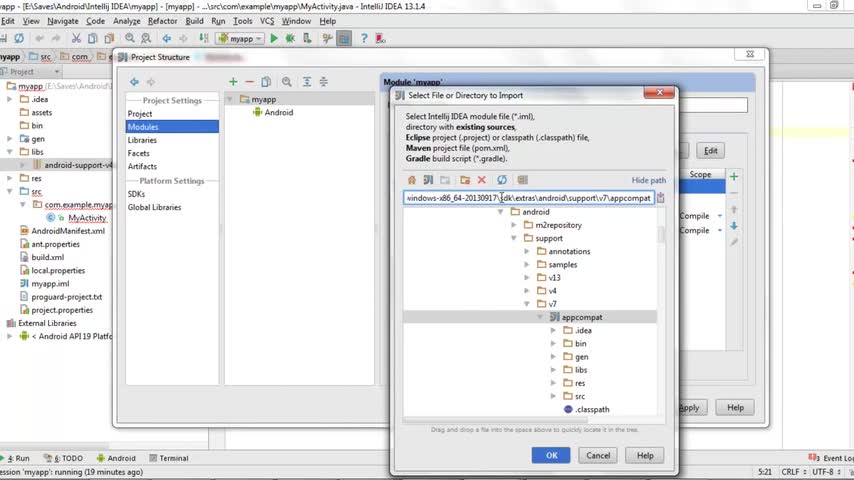Open the VCS menu

click(x=267, y=21)
